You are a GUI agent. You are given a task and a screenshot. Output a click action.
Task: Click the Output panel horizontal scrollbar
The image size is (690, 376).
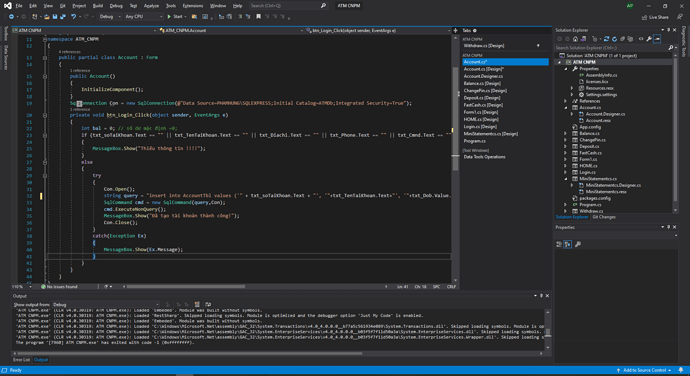point(277,353)
